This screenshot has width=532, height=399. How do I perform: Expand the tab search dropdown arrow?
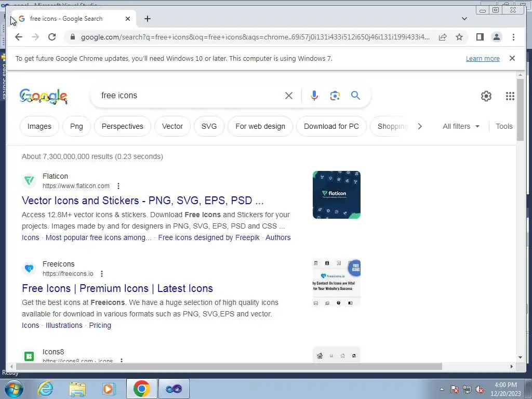pyautogui.click(x=464, y=19)
